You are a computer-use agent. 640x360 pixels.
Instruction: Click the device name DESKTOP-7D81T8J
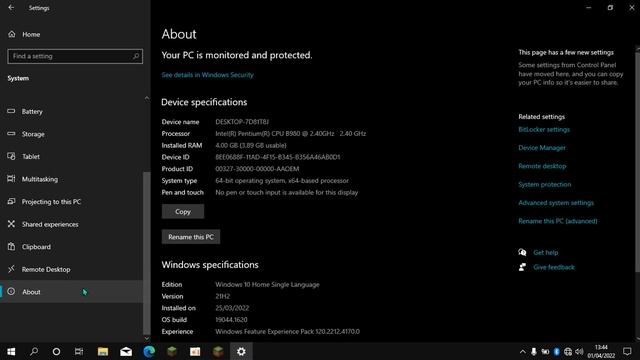pyautogui.click(x=242, y=122)
